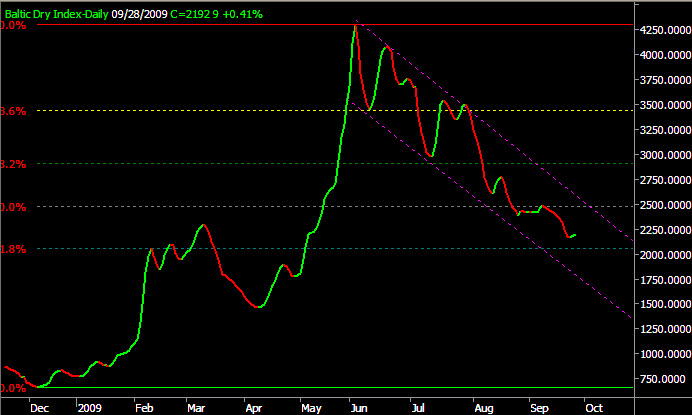Click the "Sep" month label
Screen dimensions: 692x415
(x=539, y=408)
